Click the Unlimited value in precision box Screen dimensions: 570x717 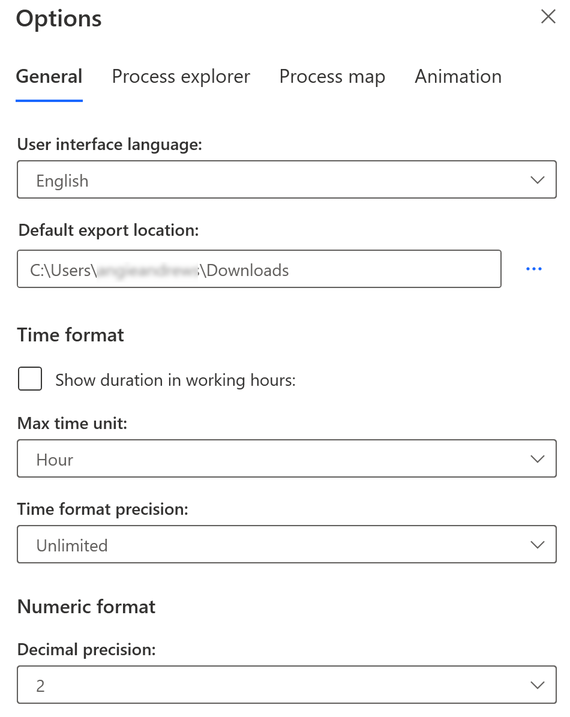click(x=72, y=545)
